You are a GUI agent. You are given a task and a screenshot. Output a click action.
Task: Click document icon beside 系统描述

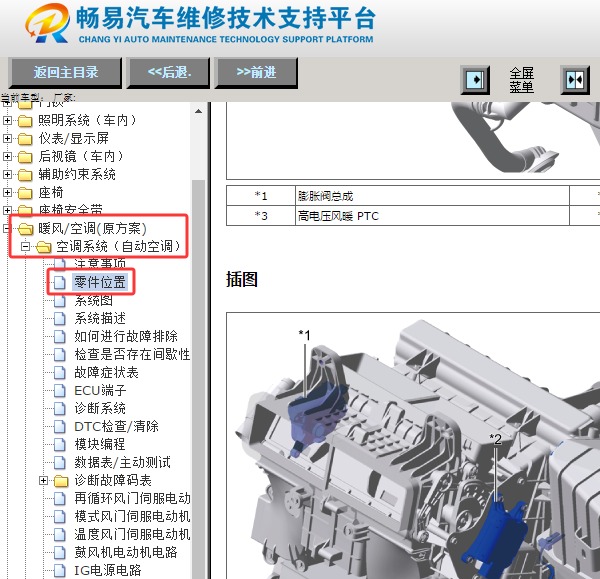tap(60, 318)
